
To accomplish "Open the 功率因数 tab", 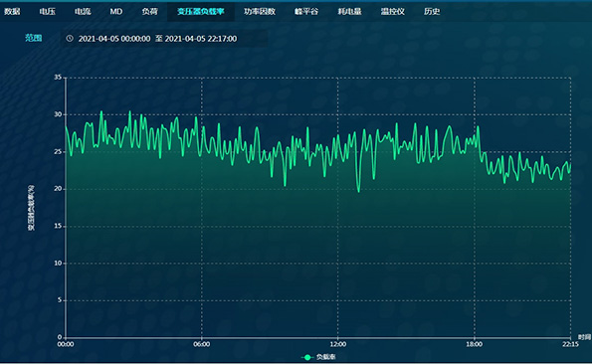I will tap(260, 11).
